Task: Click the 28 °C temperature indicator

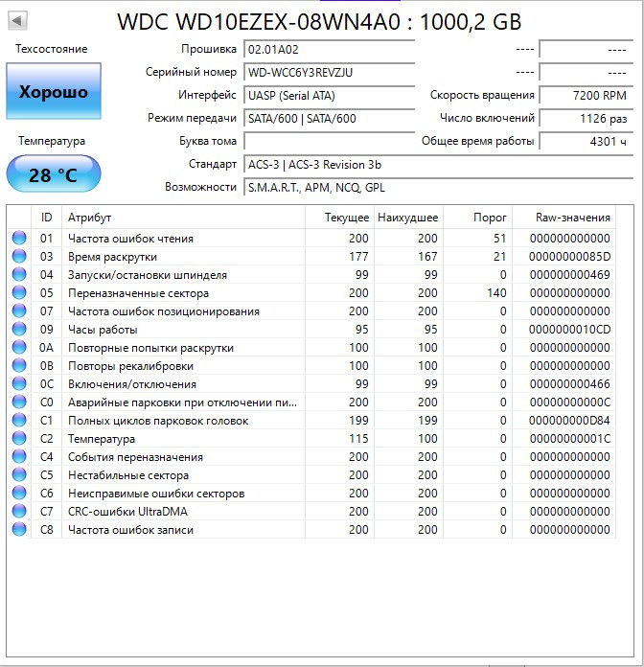Action: pos(54,174)
